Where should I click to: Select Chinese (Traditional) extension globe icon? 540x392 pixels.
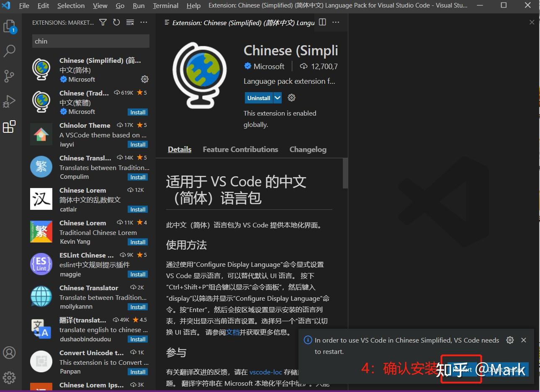(x=41, y=102)
